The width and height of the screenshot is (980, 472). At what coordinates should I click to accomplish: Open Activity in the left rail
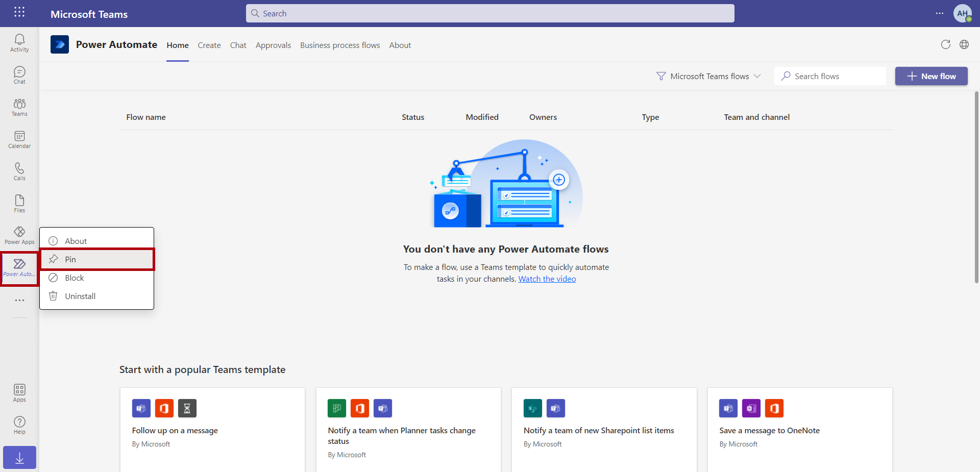[19, 43]
